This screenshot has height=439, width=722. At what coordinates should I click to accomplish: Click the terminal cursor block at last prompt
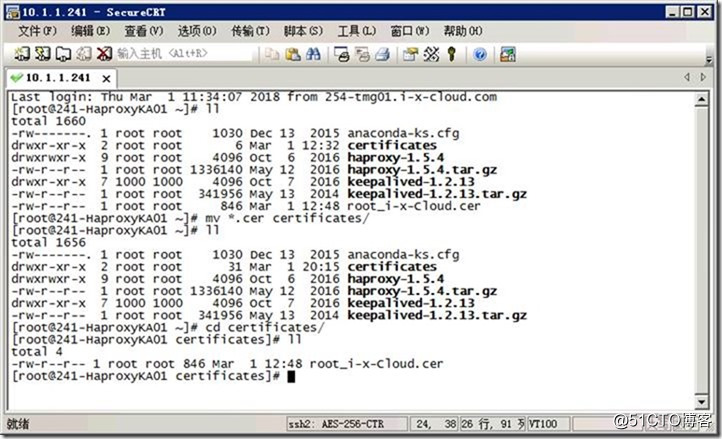coord(291,377)
